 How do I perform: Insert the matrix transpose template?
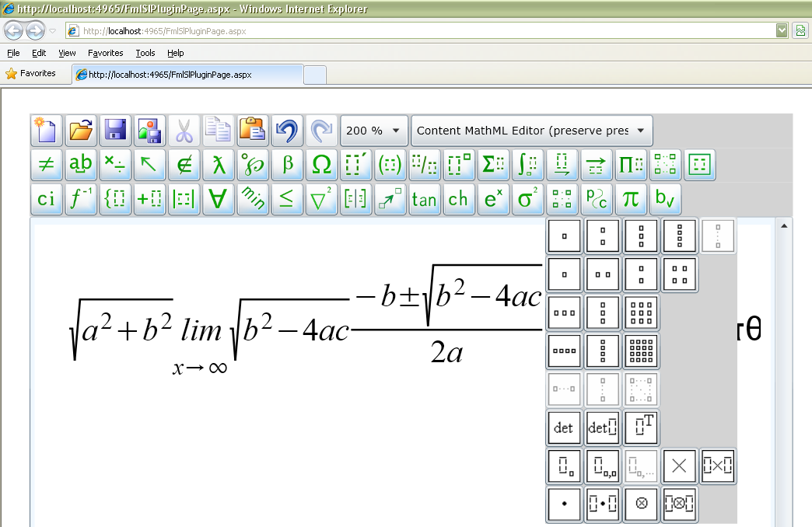641,427
